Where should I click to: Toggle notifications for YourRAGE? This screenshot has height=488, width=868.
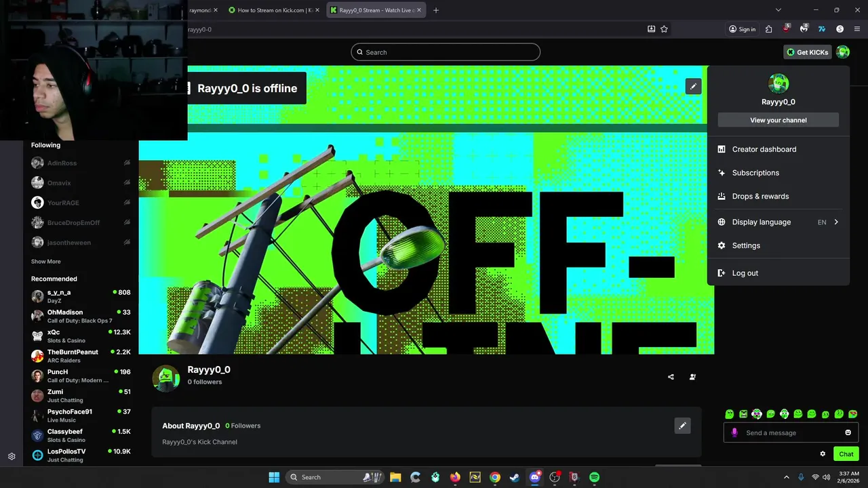(x=127, y=203)
